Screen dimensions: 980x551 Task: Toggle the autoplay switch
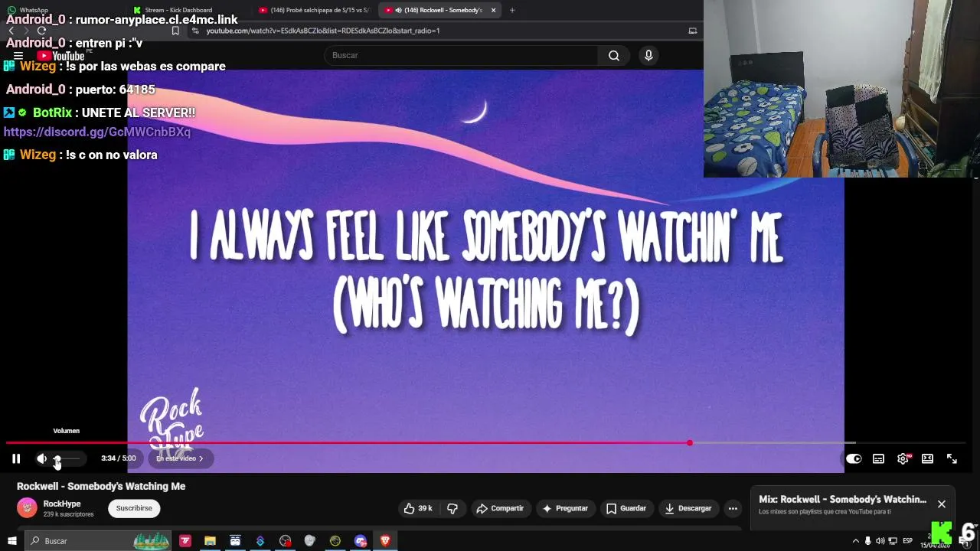854,458
